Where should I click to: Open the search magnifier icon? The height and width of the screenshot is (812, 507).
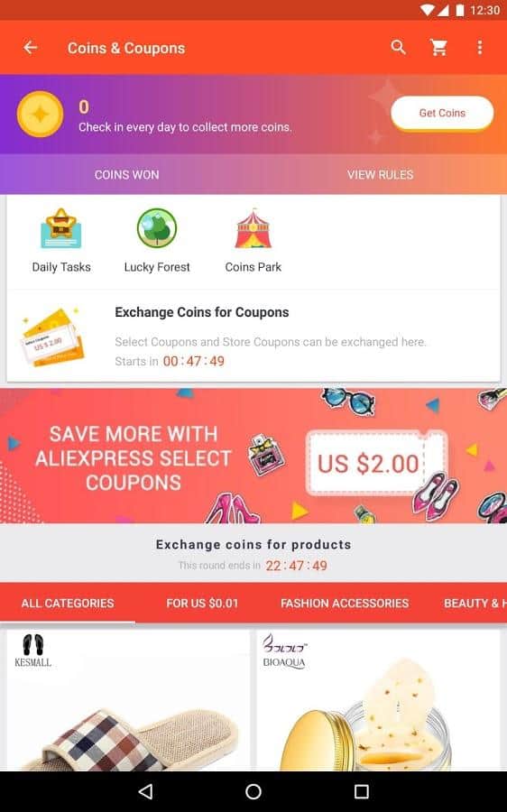pos(398,47)
